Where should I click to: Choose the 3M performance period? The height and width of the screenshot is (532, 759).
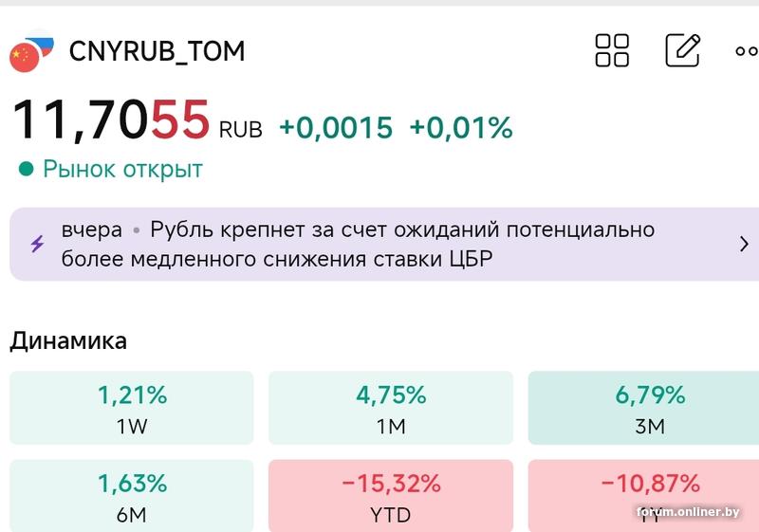coord(649,408)
